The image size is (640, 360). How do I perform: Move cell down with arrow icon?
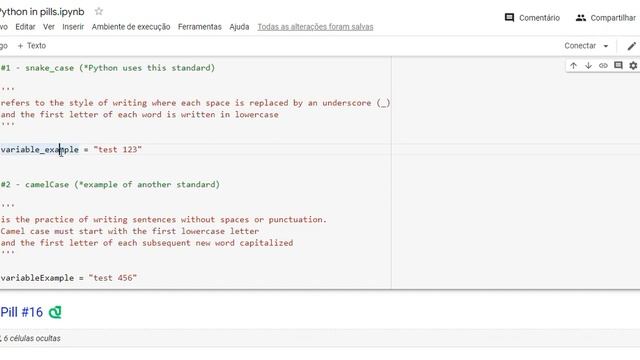[x=588, y=66]
